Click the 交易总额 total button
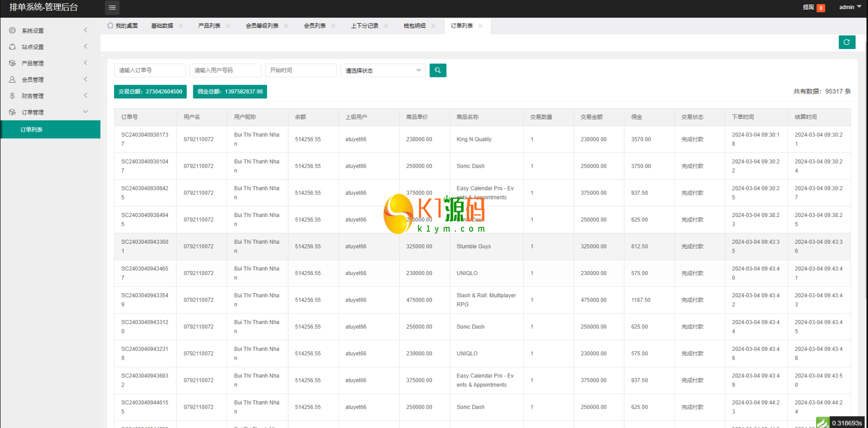The width and height of the screenshot is (868, 428). click(x=150, y=92)
